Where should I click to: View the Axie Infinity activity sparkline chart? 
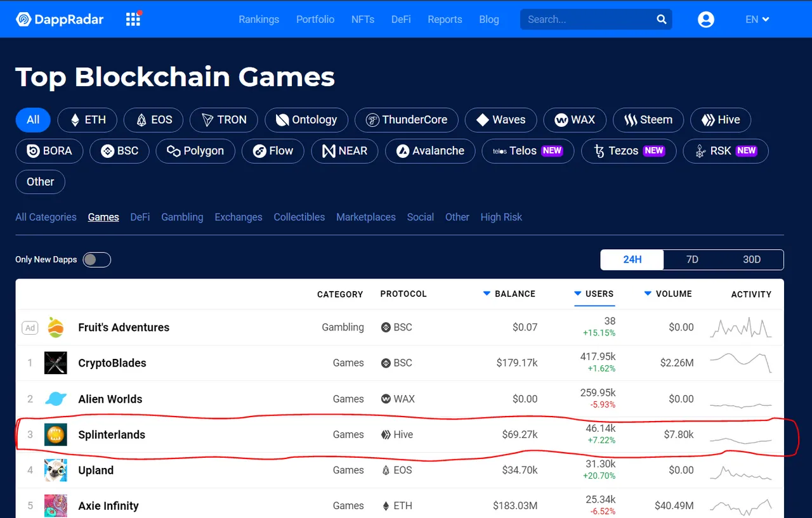point(741,506)
